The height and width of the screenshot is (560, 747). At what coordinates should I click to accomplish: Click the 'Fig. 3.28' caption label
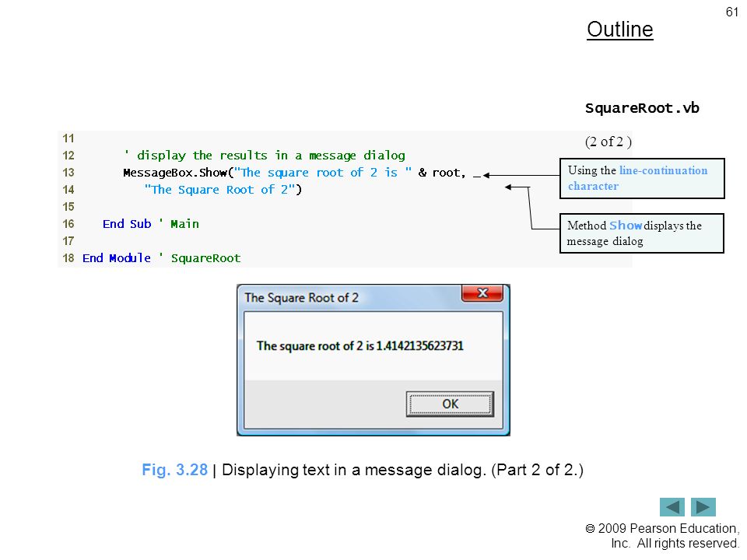175,470
